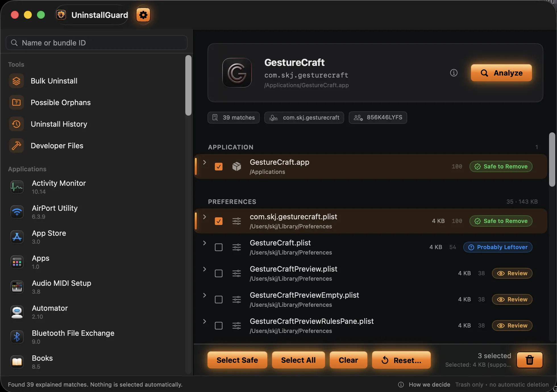This screenshot has width=557, height=392.
Task: Focus the Name or bundle ID search field
Action: click(97, 43)
